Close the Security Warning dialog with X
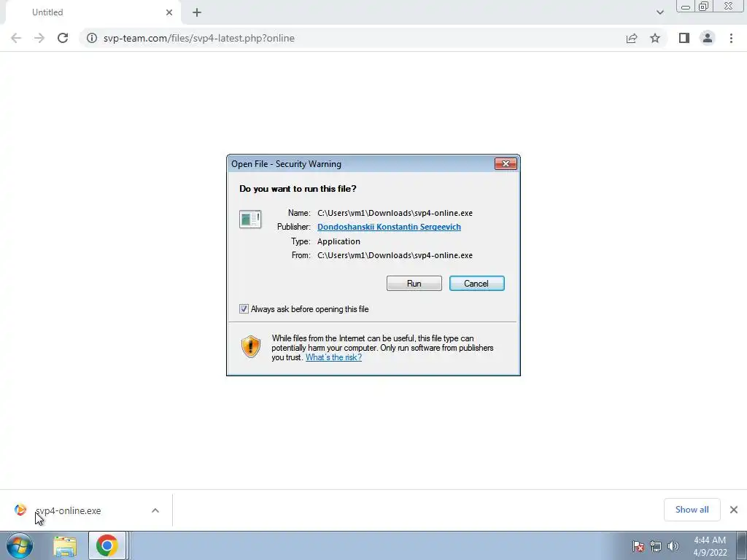 coord(506,164)
